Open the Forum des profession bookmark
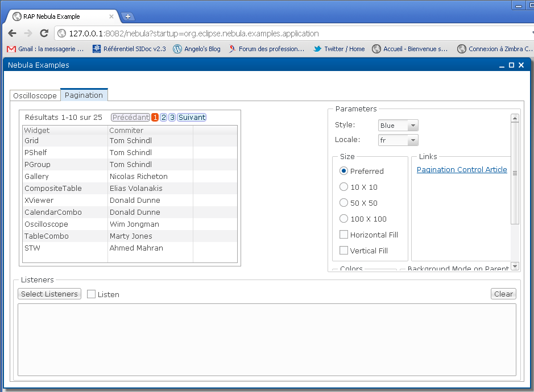Screen dimensions: 534x392 click(x=266, y=49)
